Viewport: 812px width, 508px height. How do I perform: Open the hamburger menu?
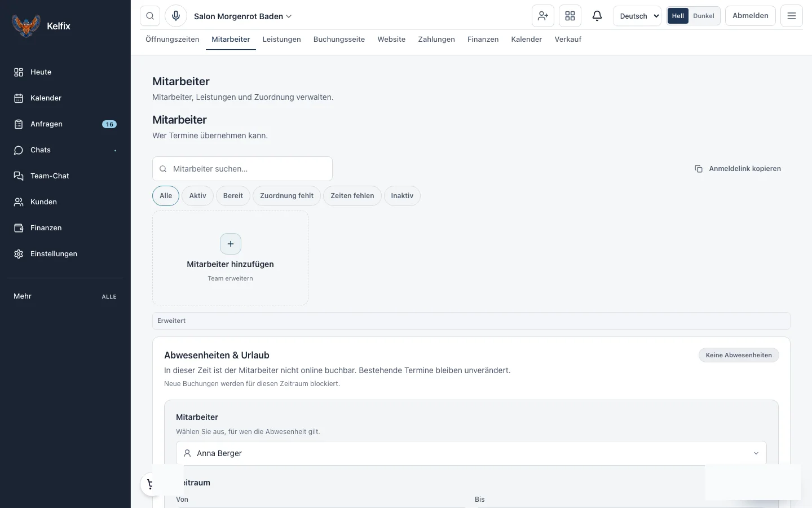click(792, 16)
